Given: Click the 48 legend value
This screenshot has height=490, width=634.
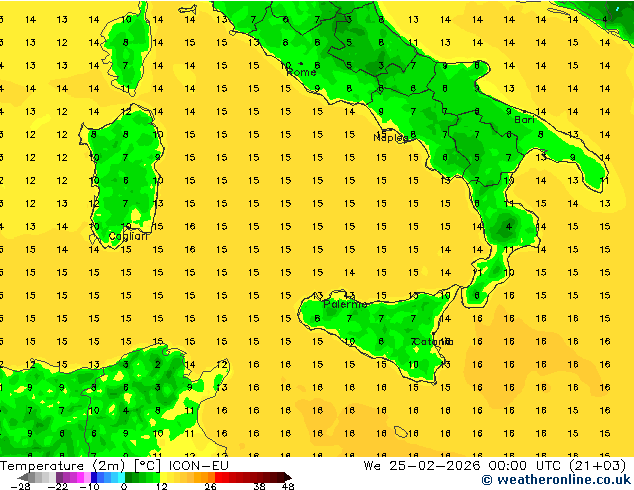Looking at the screenshot, I should point(288,486).
